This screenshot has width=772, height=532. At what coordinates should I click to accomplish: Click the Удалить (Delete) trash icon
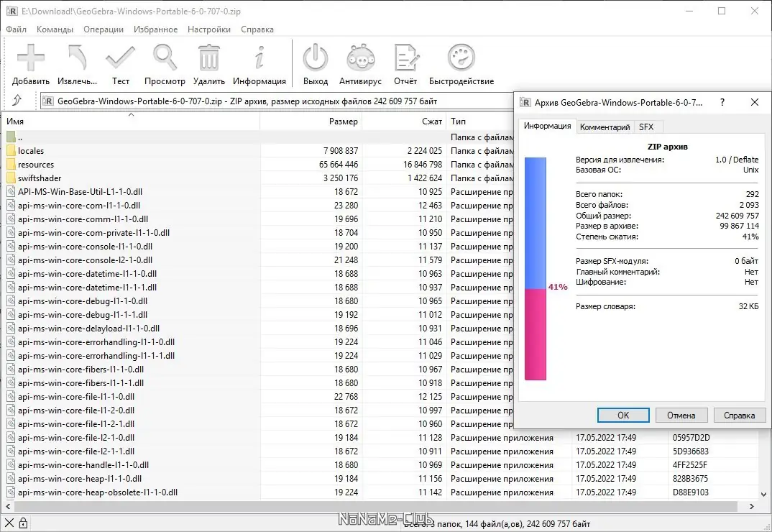point(208,58)
